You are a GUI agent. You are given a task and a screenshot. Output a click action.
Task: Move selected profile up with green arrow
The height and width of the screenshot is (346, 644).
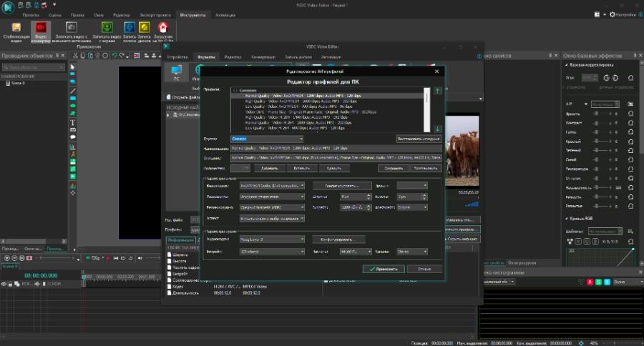click(437, 91)
